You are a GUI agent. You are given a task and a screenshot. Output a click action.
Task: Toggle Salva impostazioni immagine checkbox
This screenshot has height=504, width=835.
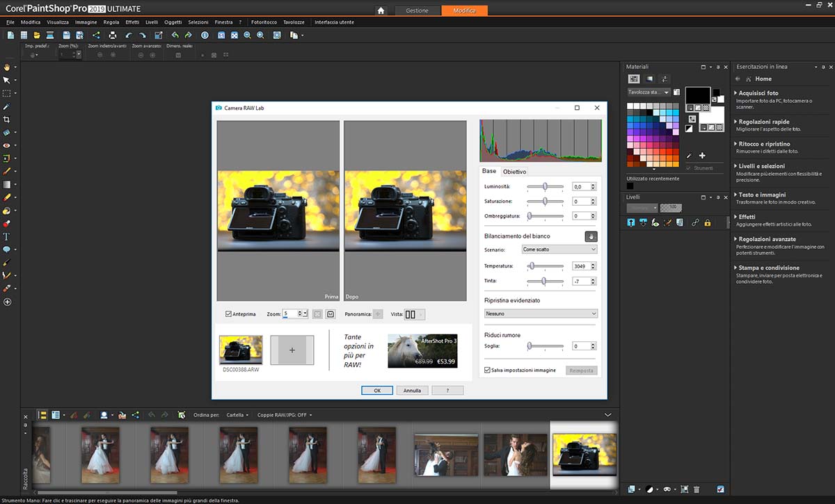point(487,370)
